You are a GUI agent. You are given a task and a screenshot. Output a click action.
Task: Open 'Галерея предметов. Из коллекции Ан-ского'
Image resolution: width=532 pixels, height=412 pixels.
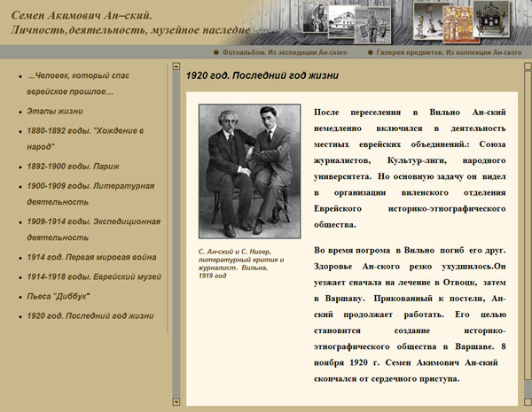click(x=451, y=53)
